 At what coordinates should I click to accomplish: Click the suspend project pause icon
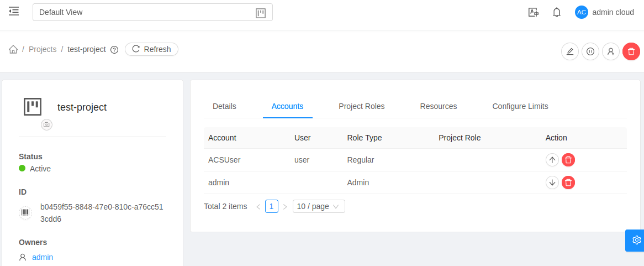pos(590,51)
